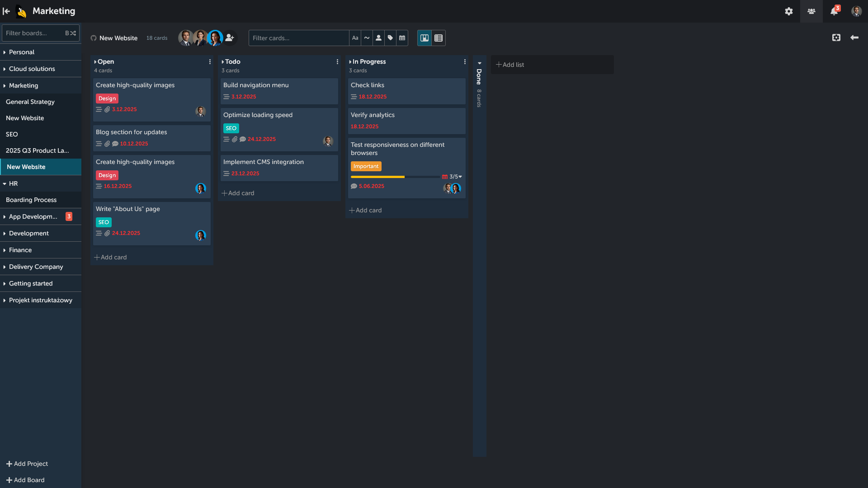This screenshot has width=868, height=488.
Task: Click the add-member icon next to board avatars
Action: [229, 38]
